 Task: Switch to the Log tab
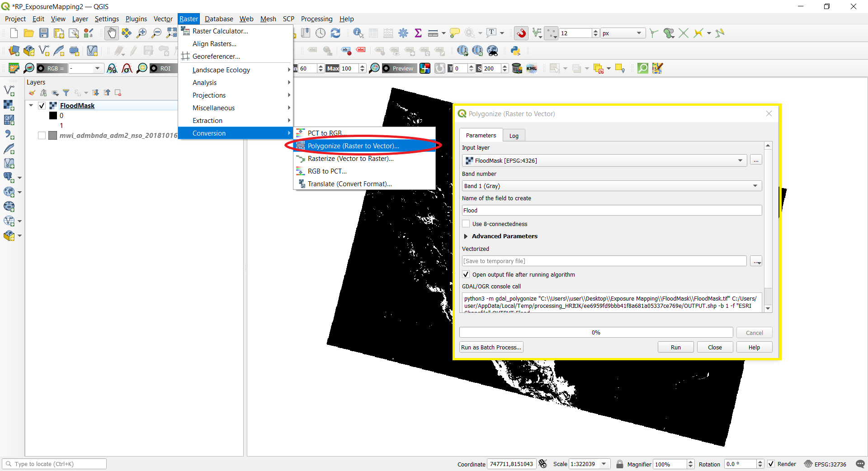point(514,135)
